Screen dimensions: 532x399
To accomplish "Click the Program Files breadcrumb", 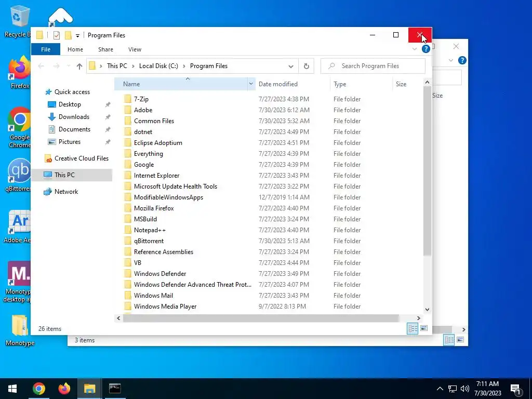I will (209, 66).
